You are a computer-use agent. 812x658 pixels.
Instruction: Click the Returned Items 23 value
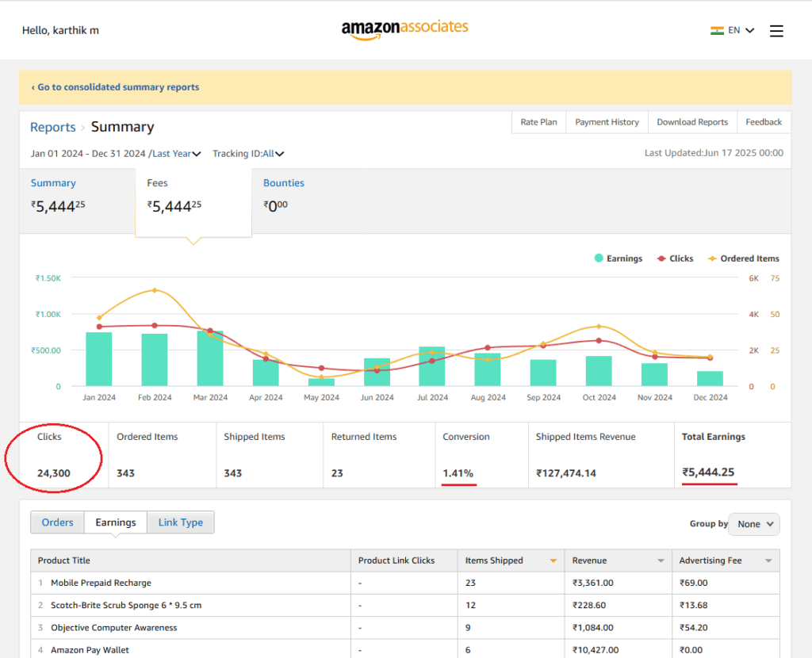pyautogui.click(x=336, y=473)
